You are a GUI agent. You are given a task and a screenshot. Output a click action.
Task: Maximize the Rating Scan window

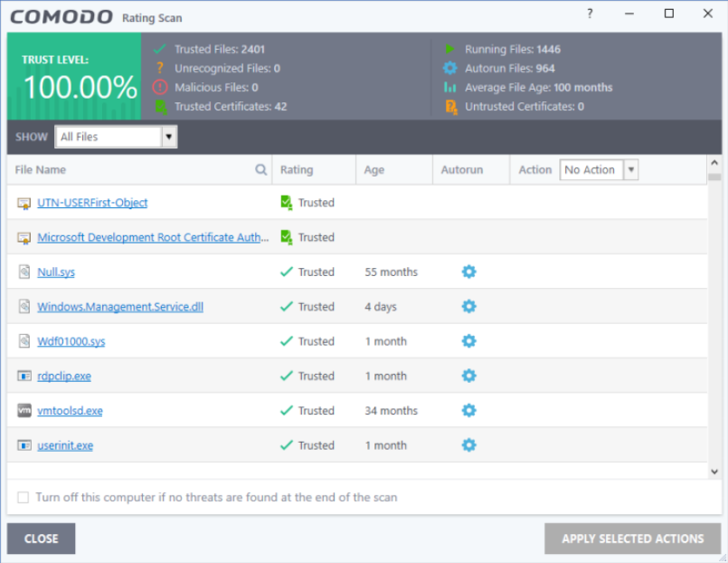[669, 14]
